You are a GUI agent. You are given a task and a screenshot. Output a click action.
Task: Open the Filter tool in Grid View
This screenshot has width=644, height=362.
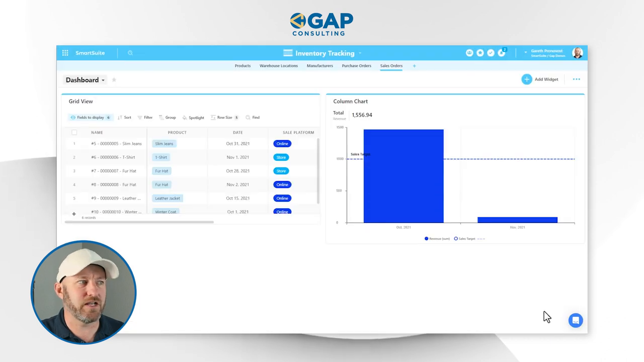(x=145, y=118)
